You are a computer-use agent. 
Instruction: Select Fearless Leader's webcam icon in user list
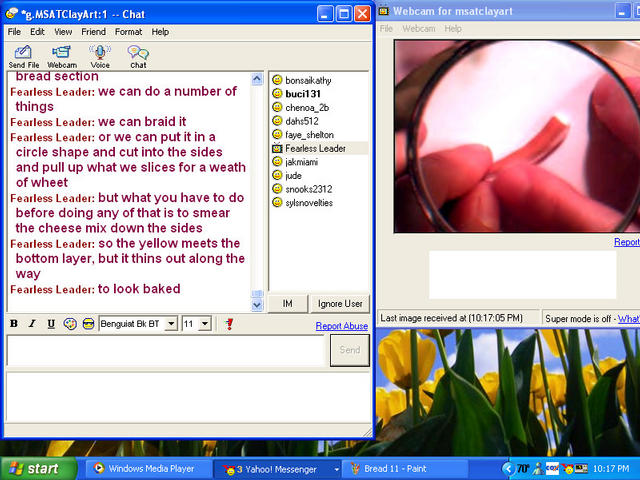[x=277, y=148]
